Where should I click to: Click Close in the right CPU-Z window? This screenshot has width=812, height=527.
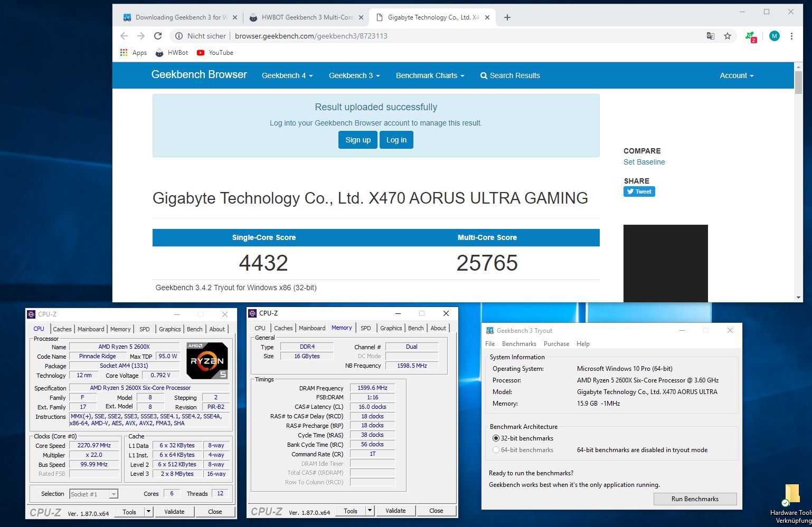[x=436, y=511]
